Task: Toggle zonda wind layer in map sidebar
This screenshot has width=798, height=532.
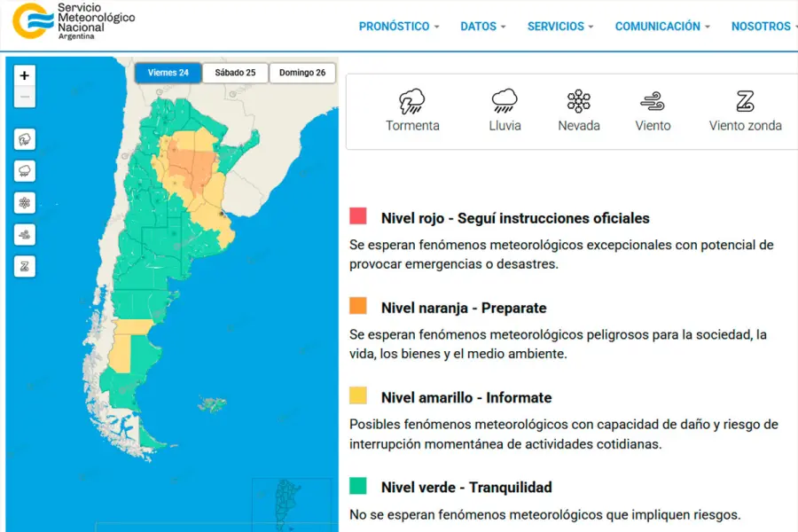Action: [x=25, y=266]
